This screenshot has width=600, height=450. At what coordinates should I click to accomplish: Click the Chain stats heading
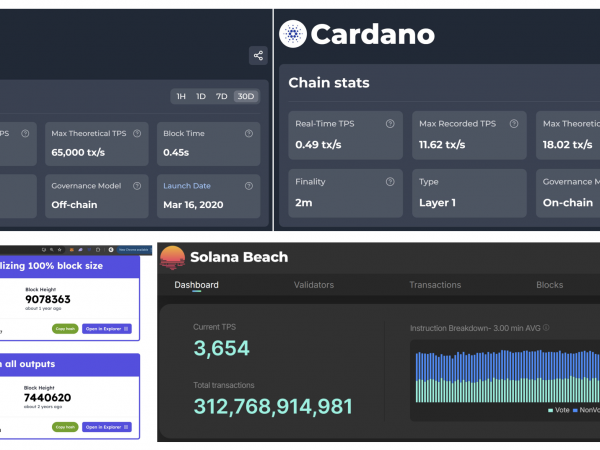pos(329,83)
